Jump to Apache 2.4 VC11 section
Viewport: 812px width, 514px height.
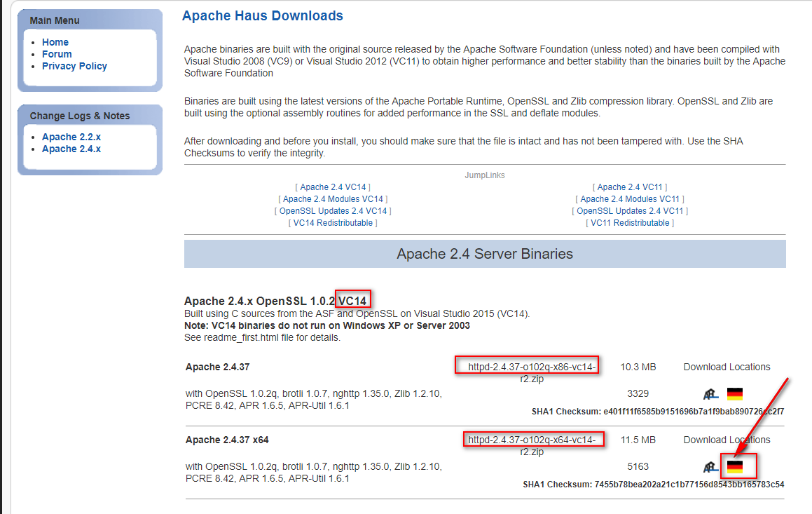pyautogui.click(x=630, y=187)
